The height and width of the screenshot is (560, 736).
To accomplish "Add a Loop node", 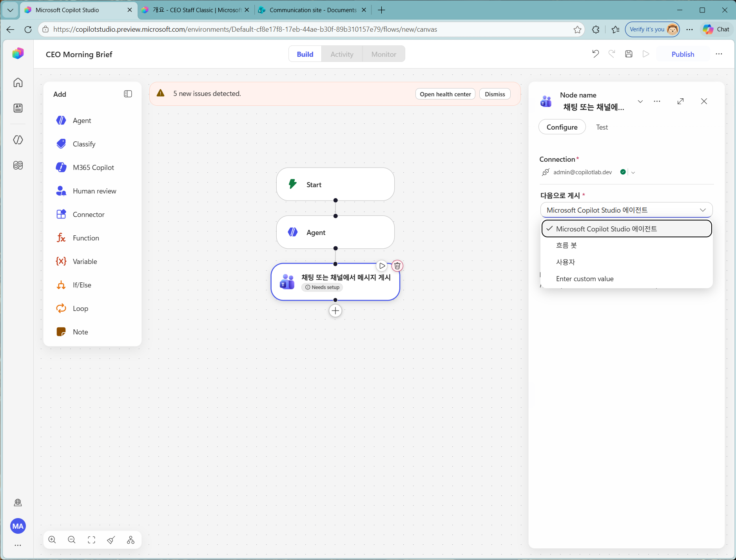I will point(92,309).
